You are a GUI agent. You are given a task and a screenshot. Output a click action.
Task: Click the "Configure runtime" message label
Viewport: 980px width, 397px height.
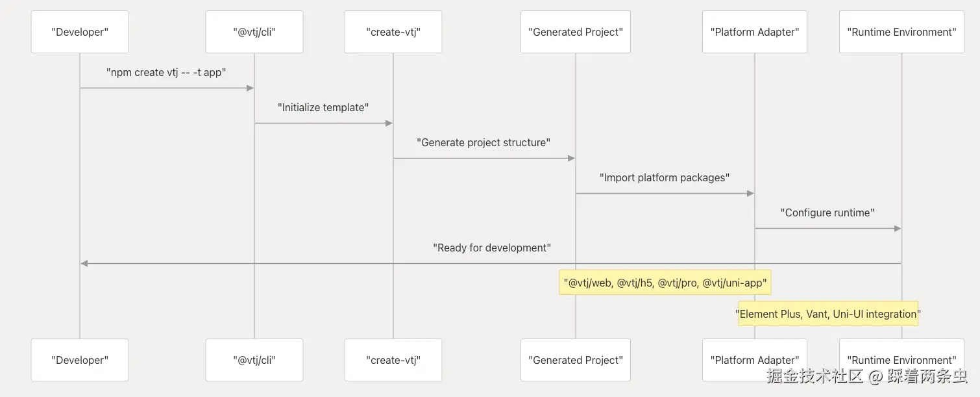[827, 213]
